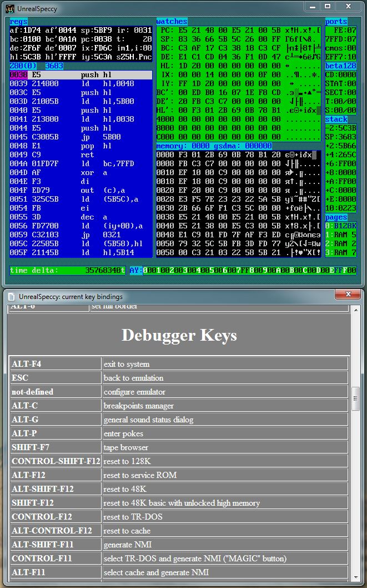Click the key bindings window document icon
Image resolution: width=367 pixels, height=588 pixels.
[11, 297]
